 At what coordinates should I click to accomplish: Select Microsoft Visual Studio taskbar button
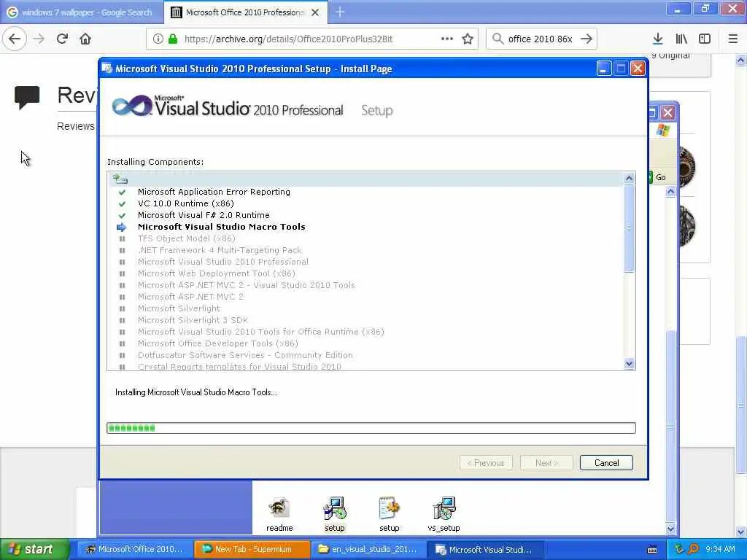point(485,549)
